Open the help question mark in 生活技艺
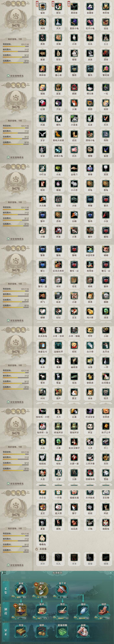The height and width of the screenshot is (644, 114). pos(110,578)
